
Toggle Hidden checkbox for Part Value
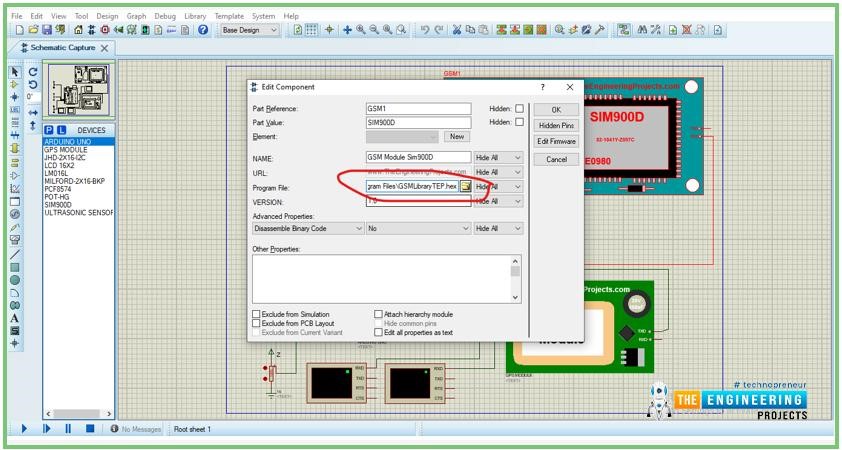coord(519,122)
